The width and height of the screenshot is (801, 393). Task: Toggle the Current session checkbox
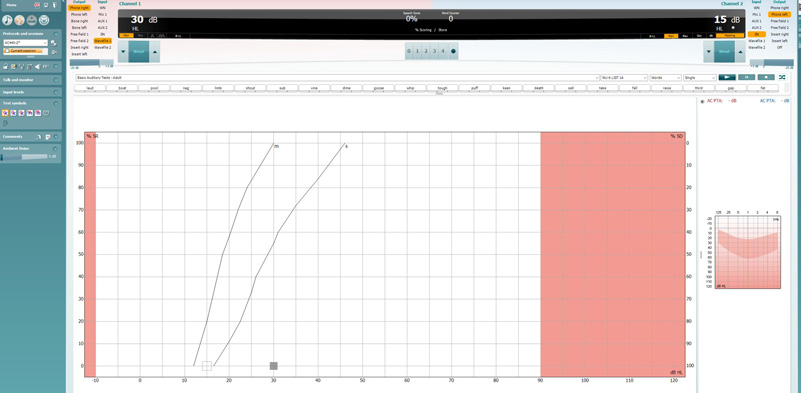[x=7, y=51]
